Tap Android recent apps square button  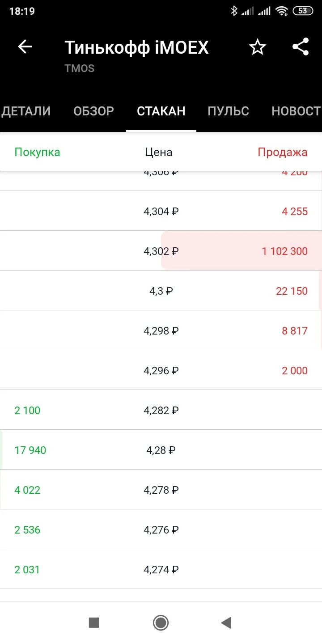coord(94,623)
